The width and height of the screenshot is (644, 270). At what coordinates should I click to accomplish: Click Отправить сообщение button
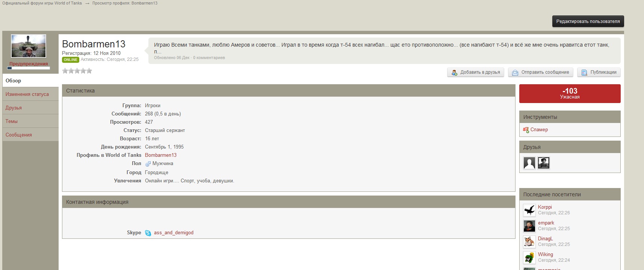coord(541,72)
